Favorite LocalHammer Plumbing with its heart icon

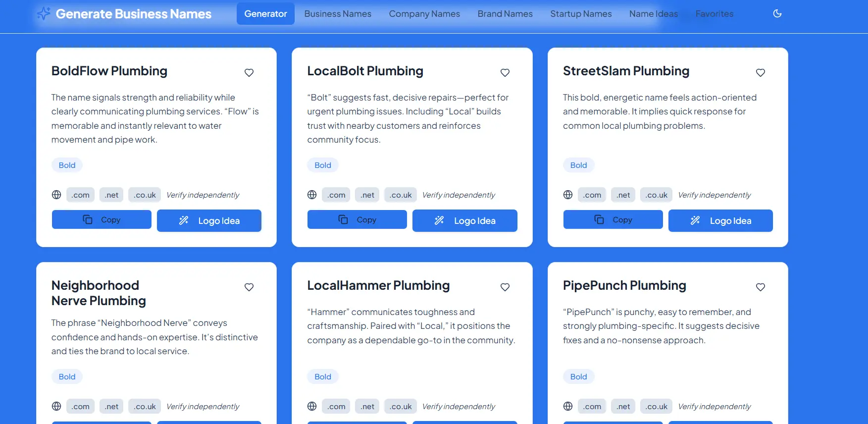pos(505,287)
